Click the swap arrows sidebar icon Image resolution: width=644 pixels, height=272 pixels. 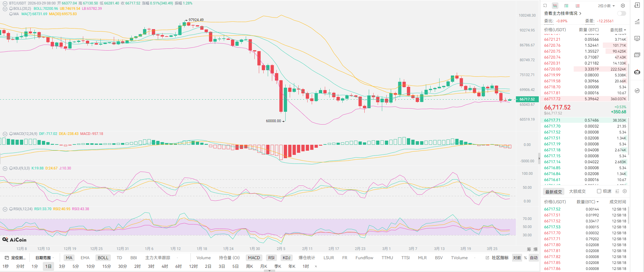(x=637, y=91)
